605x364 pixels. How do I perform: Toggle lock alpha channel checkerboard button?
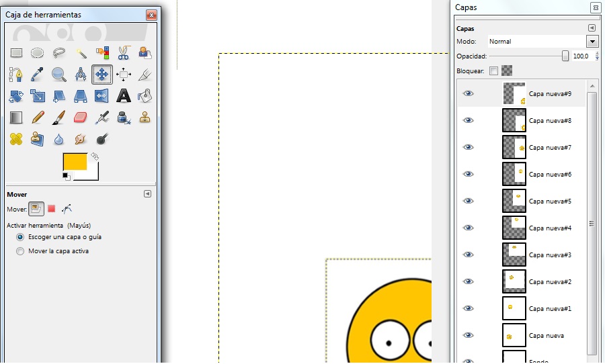[x=507, y=71]
